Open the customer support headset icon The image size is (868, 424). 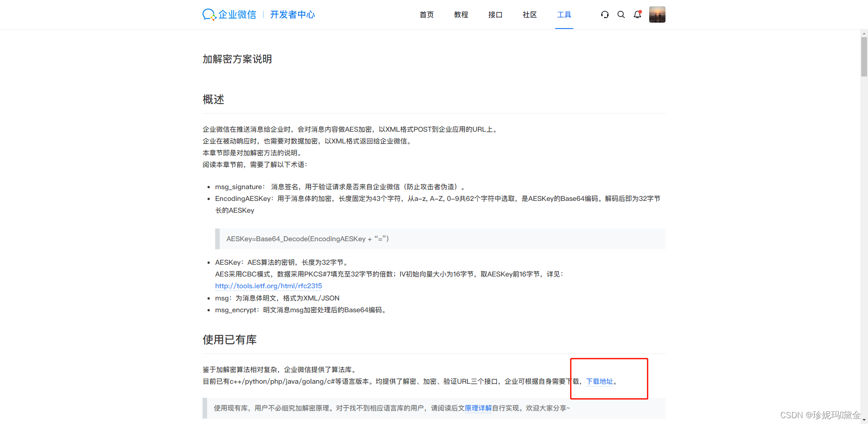coord(605,14)
